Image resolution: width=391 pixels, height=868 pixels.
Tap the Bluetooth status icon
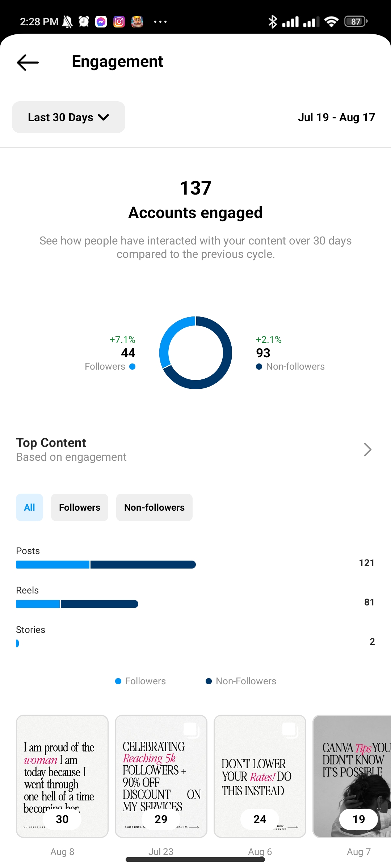click(273, 22)
